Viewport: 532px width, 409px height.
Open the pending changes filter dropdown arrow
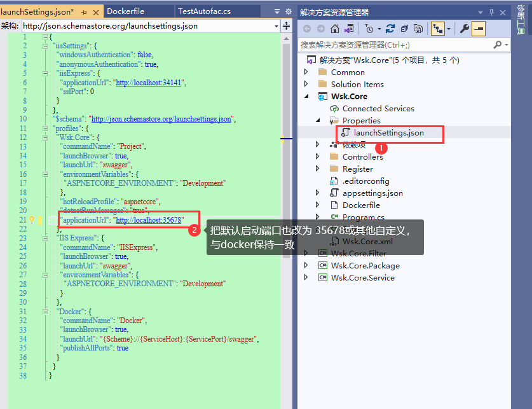click(x=379, y=29)
